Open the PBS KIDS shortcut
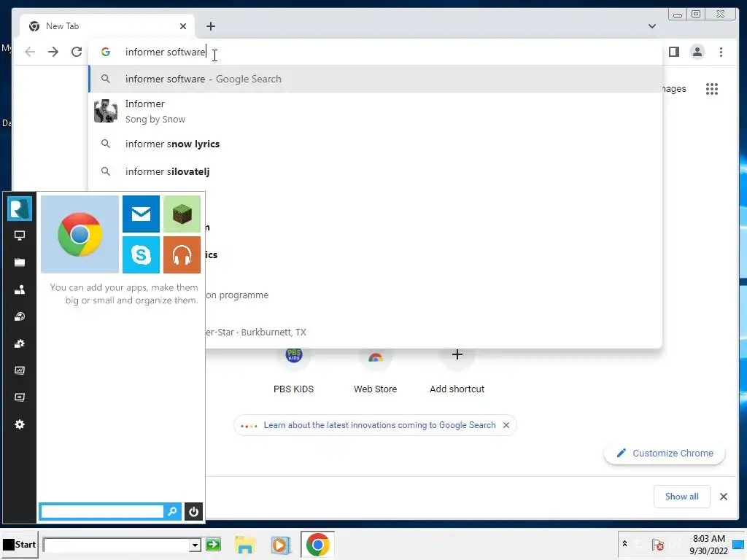This screenshot has height=560, width=747. (293, 371)
